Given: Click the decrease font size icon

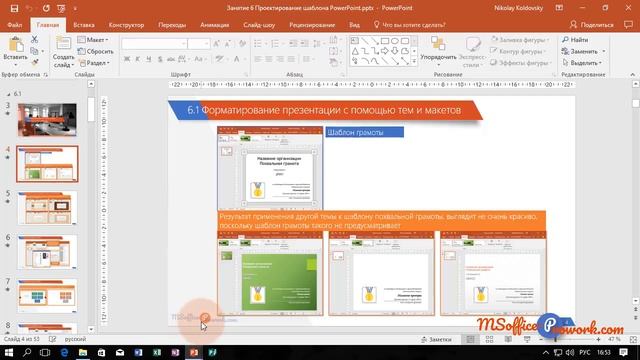Looking at the screenshot, I should coord(228,43).
